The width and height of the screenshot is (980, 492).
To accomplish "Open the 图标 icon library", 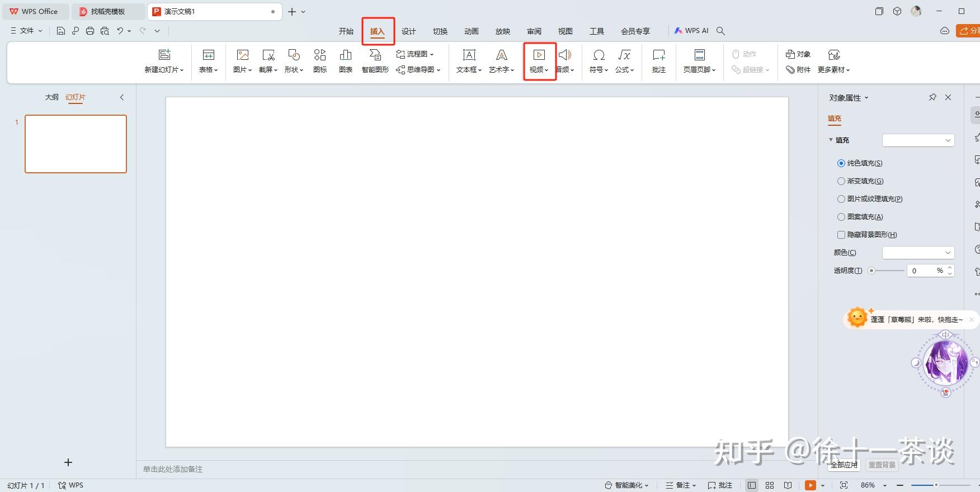I will click(320, 60).
